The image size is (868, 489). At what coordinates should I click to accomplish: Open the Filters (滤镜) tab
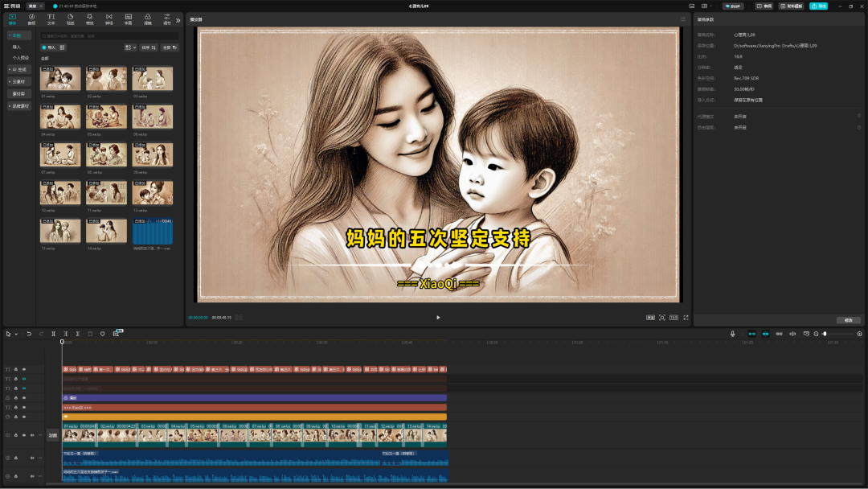[x=148, y=19]
